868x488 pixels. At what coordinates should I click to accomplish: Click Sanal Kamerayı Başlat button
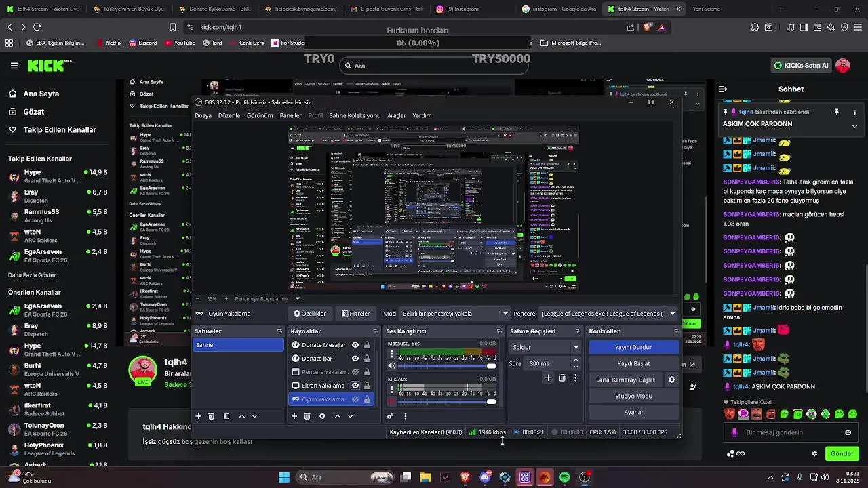tap(626, 380)
